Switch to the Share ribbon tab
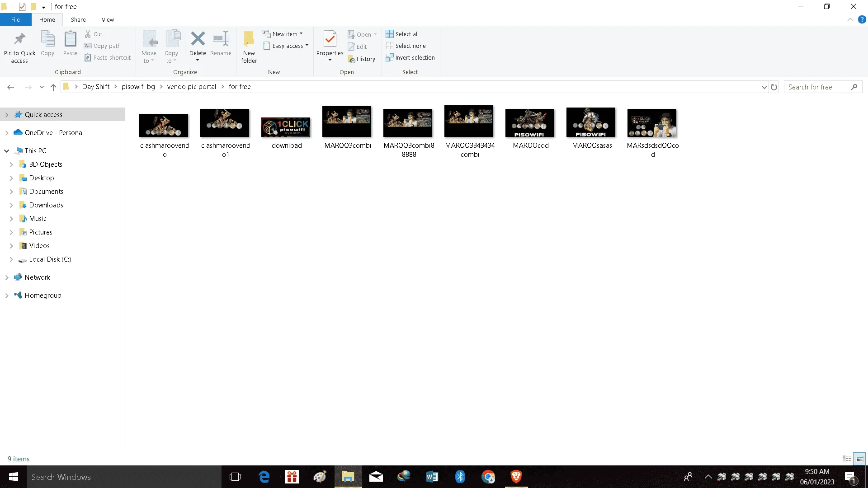Image resolution: width=868 pixels, height=488 pixels. click(78, 19)
